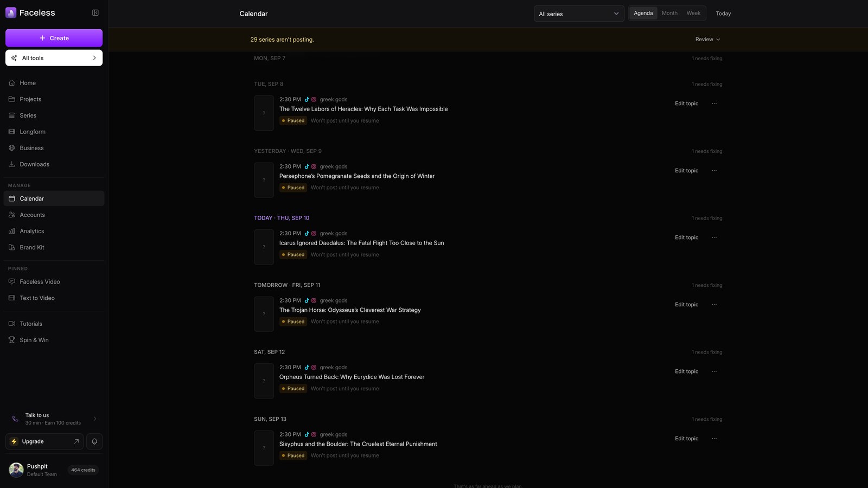The image size is (868, 488).
Task: Open Sisyphus post thumbnail placeholder
Action: coord(264,448)
